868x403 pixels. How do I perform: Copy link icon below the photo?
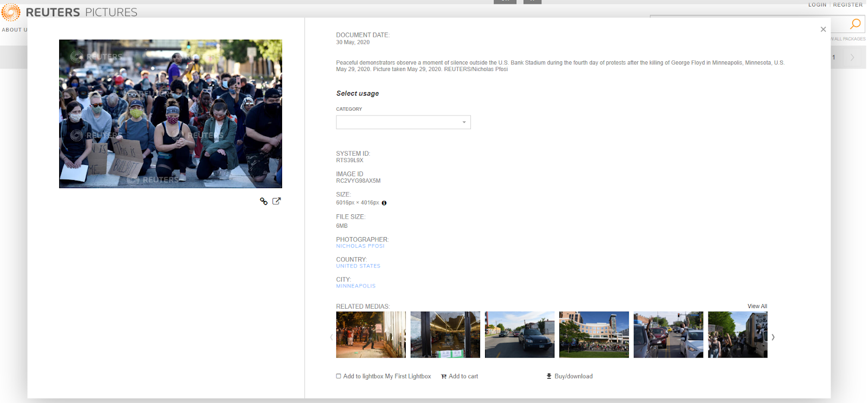pyautogui.click(x=264, y=201)
